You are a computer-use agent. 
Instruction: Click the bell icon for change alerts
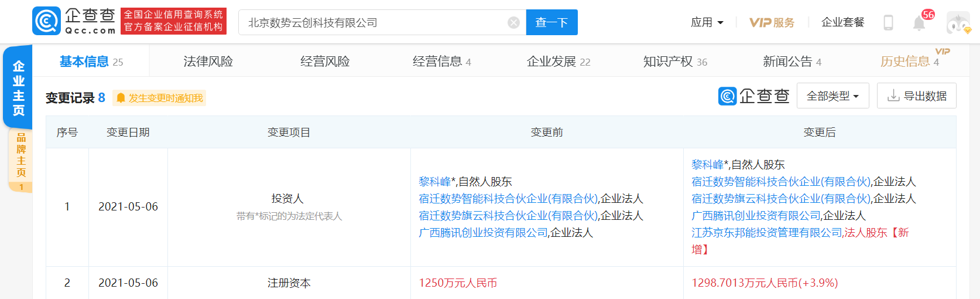click(121, 98)
